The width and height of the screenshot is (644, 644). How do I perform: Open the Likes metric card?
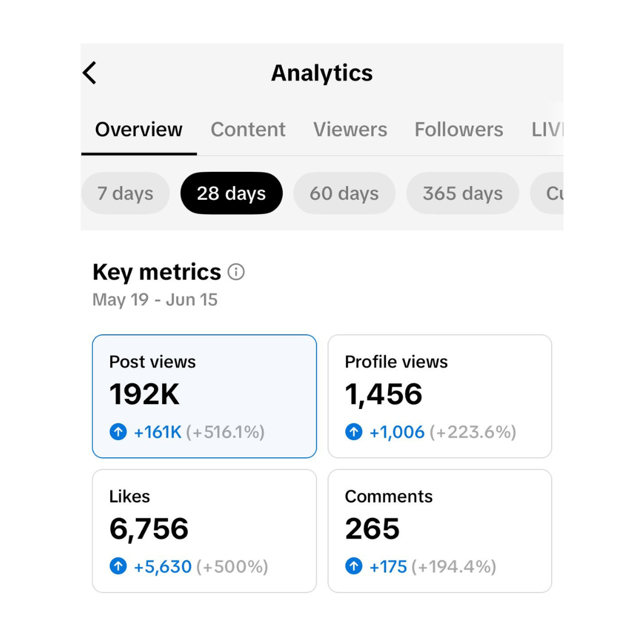coord(204,531)
